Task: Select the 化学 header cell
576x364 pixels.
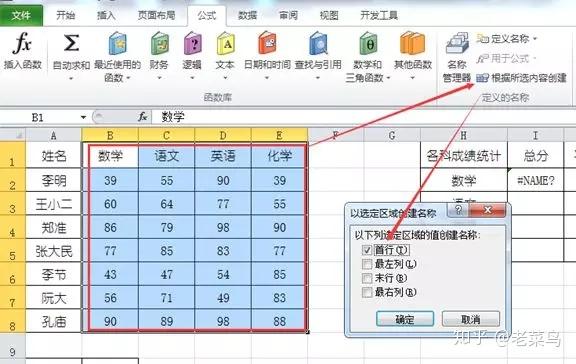Action: (279, 156)
